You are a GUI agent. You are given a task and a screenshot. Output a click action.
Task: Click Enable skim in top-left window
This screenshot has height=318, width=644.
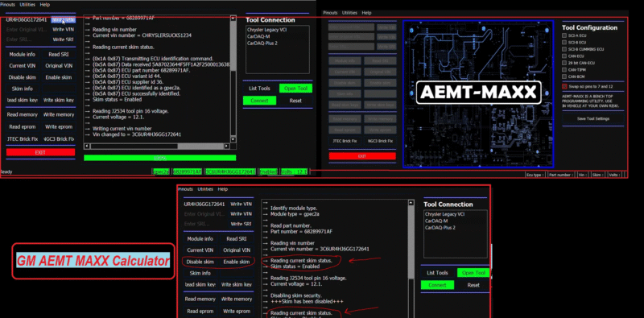(59, 77)
